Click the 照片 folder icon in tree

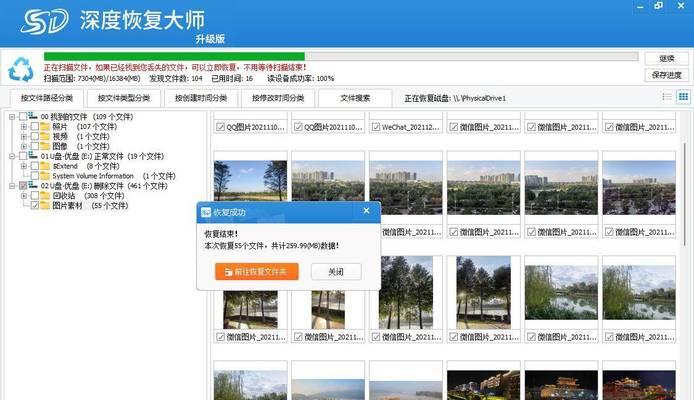45,127
